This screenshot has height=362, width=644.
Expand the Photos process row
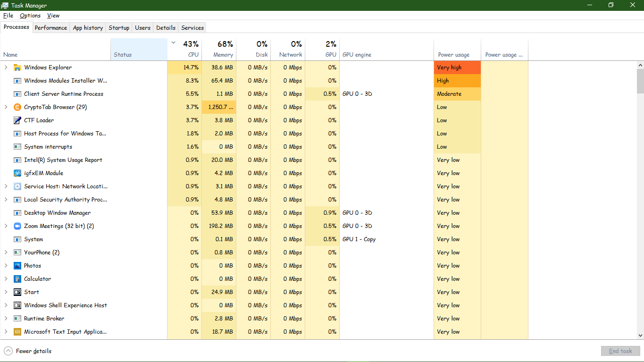pyautogui.click(x=6, y=266)
